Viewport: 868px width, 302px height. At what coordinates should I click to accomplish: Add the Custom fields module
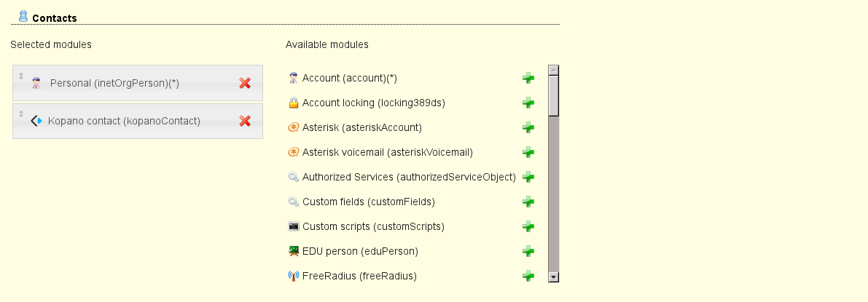tap(528, 202)
